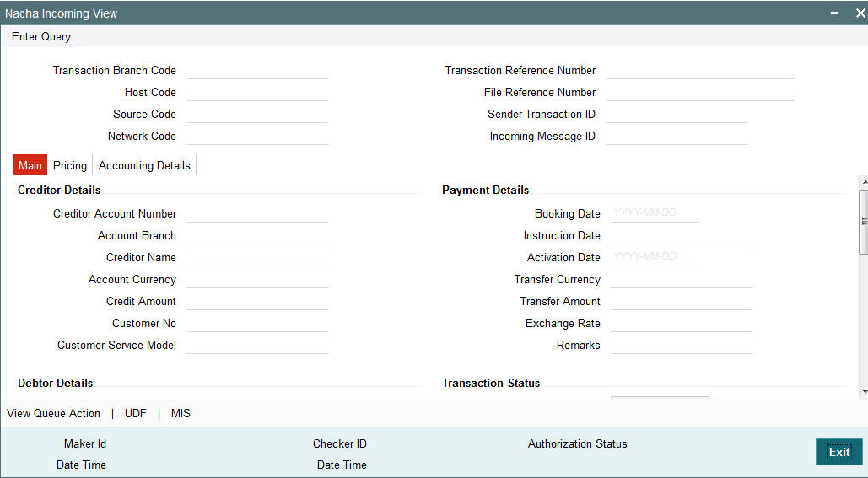Focus the Host Code field
Image resolution: width=868 pixels, height=478 pixels.
[257, 93]
